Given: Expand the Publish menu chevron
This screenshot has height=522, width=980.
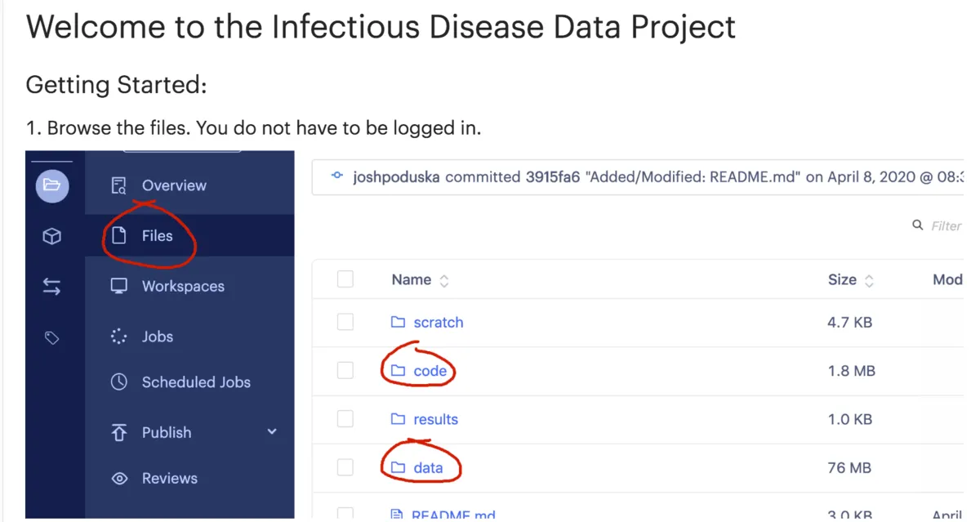Looking at the screenshot, I should point(272,432).
